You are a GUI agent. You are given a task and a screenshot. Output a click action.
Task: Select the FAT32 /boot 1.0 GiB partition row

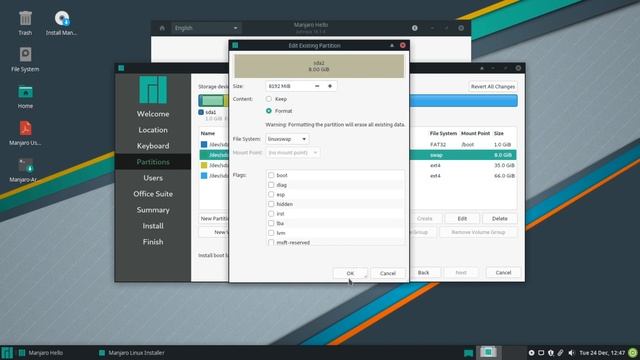(x=463, y=144)
